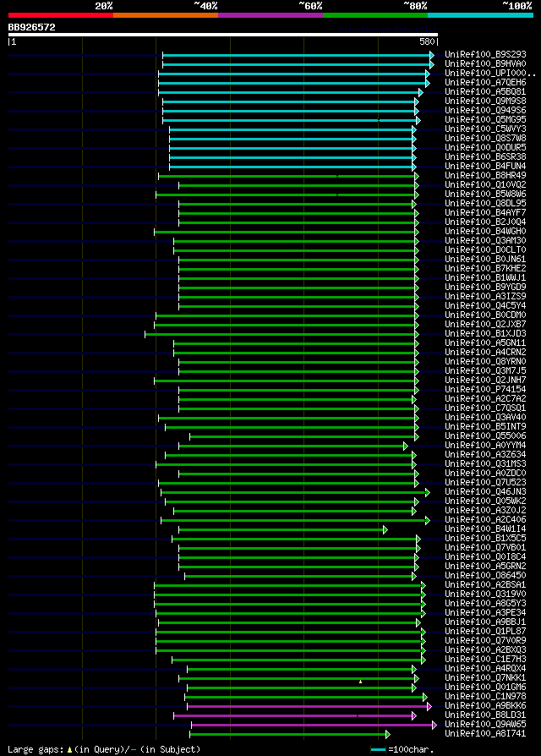Click the purple alignment bar for UniRef100_A9BKK6
This screenshot has width=541, height=756.
click(308, 707)
